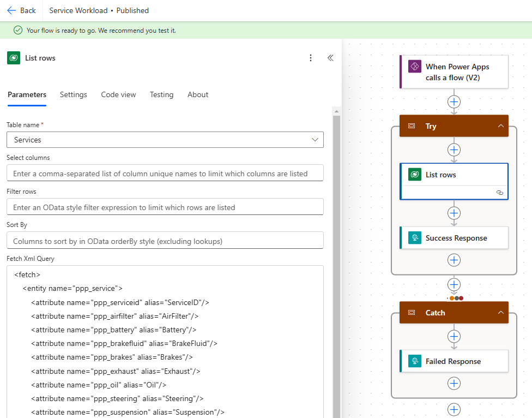Click the Select columns input field

pyautogui.click(x=165, y=174)
